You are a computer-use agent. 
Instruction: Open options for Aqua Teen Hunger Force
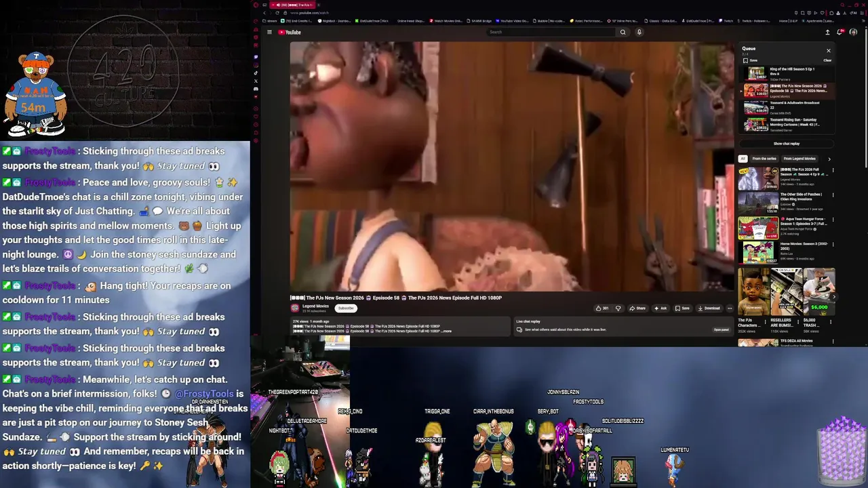(833, 220)
